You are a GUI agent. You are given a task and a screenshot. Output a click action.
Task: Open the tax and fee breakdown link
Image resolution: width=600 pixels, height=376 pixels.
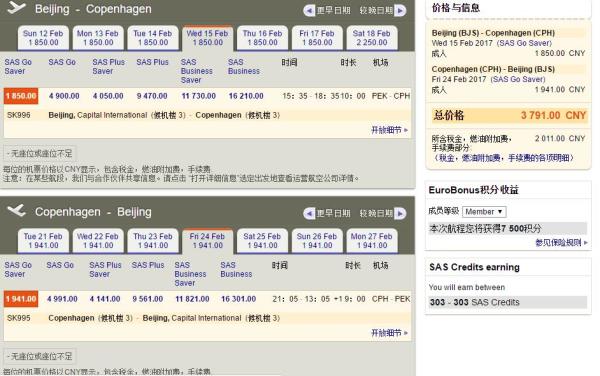[504, 158]
